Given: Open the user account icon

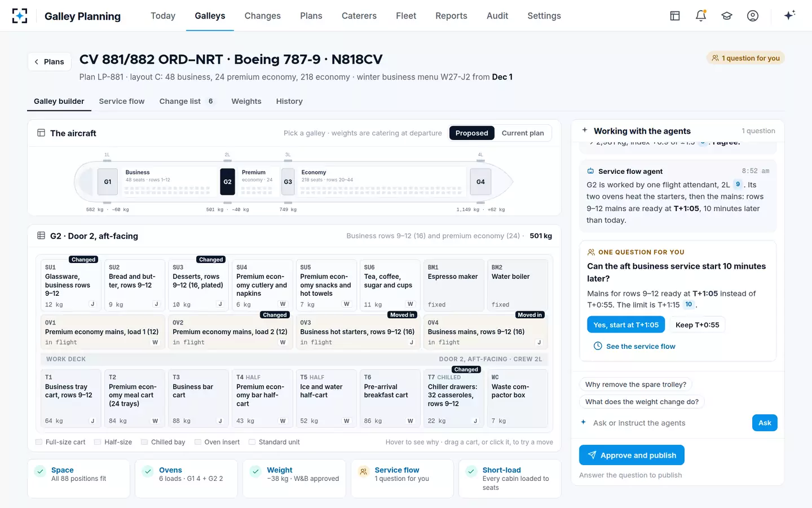Looking at the screenshot, I should [753, 16].
